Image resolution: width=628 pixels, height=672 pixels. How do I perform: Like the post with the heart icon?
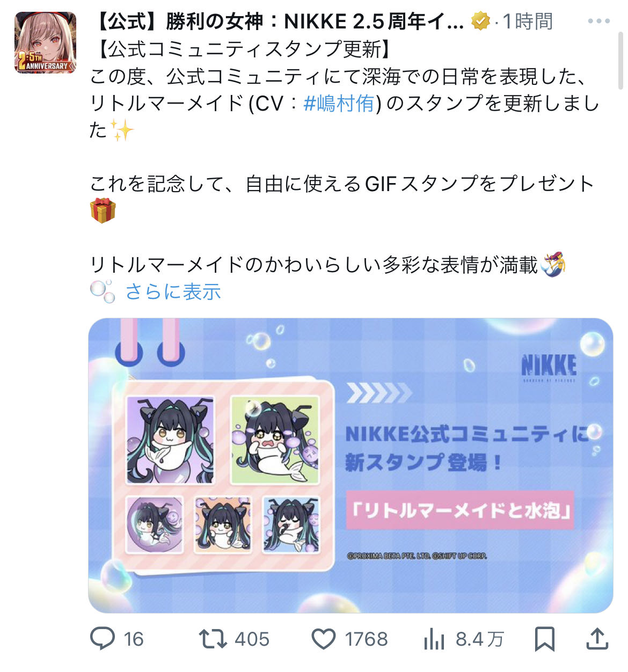tap(324, 639)
